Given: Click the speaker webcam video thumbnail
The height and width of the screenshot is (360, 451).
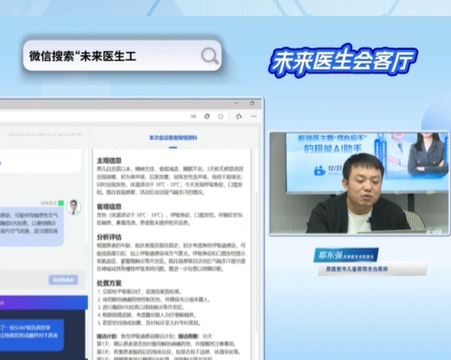Looking at the screenshot, I should 359,183.
